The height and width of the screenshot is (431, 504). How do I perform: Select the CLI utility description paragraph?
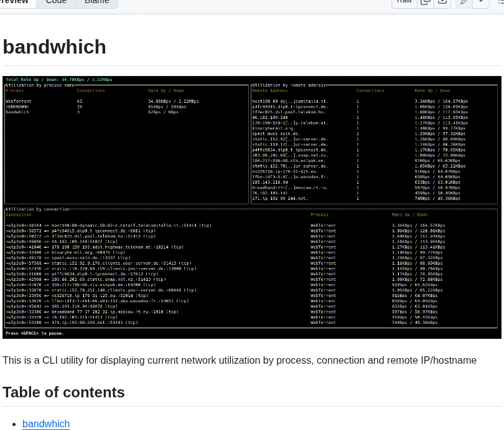pyautogui.click(x=240, y=360)
